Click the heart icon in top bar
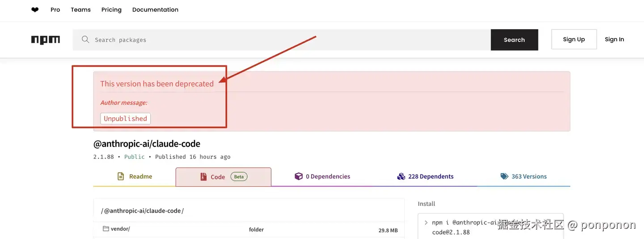The width and height of the screenshot is (644, 239). (x=35, y=10)
